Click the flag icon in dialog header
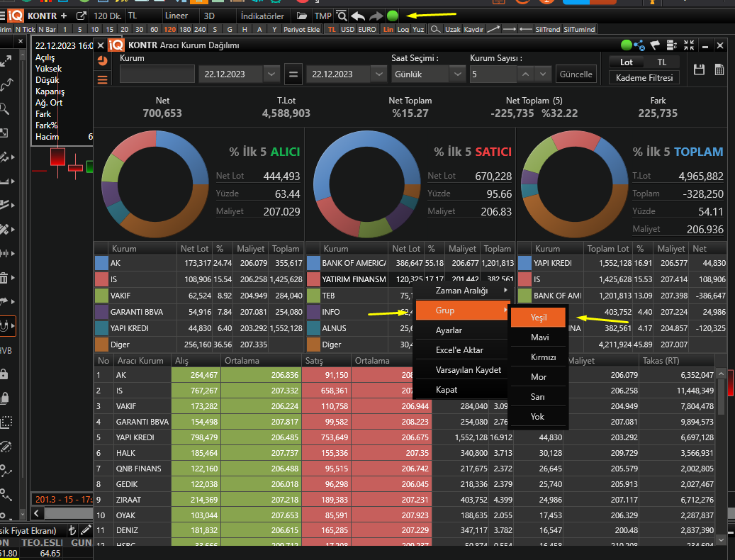 (x=656, y=45)
